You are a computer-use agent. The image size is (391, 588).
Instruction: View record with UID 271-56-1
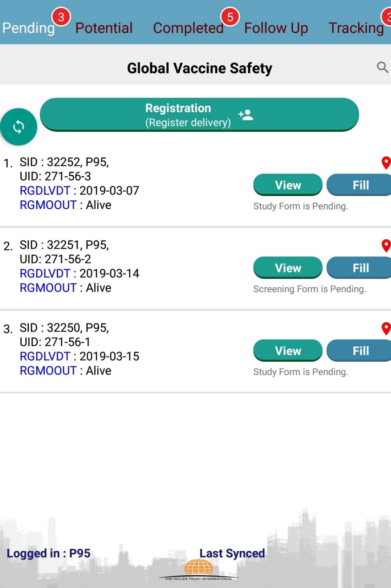[x=288, y=350]
